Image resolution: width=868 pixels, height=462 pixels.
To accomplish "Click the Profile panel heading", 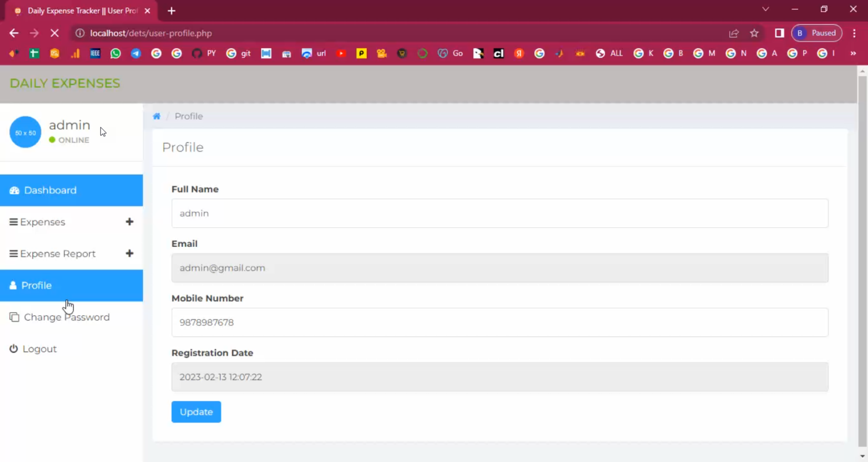I will (183, 147).
